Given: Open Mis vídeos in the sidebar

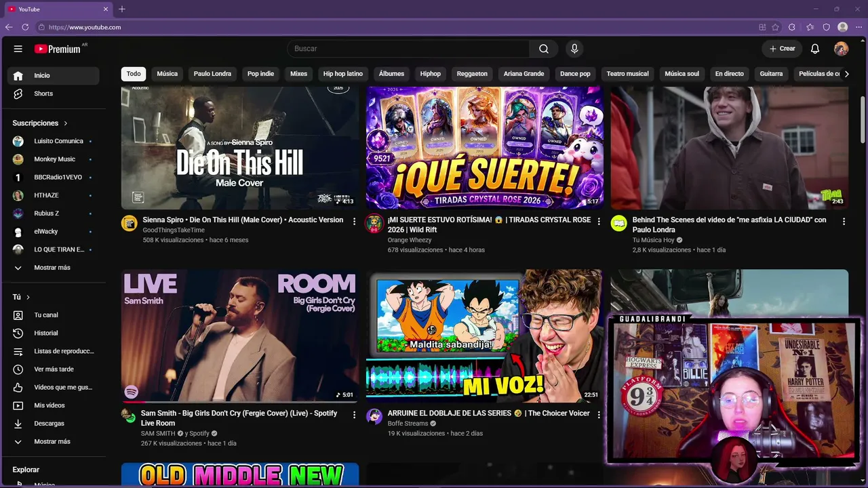Looking at the screenshot, I should 54,405.
